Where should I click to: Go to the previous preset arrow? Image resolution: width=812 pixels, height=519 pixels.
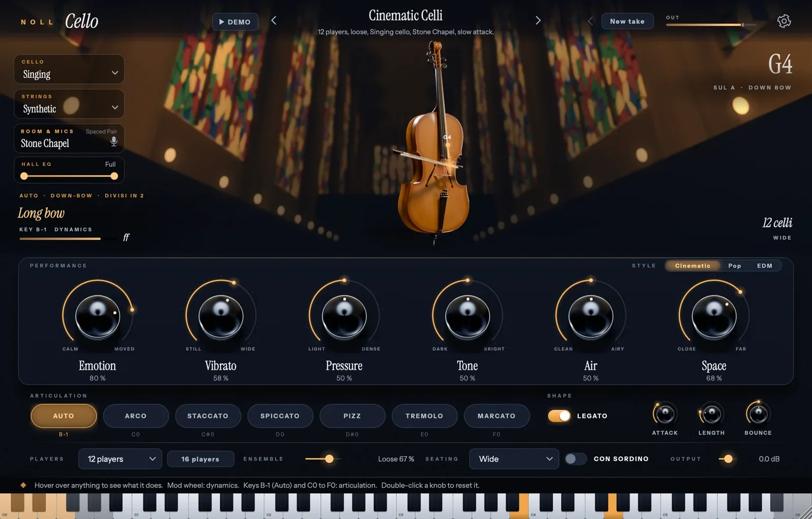[274, 21]
